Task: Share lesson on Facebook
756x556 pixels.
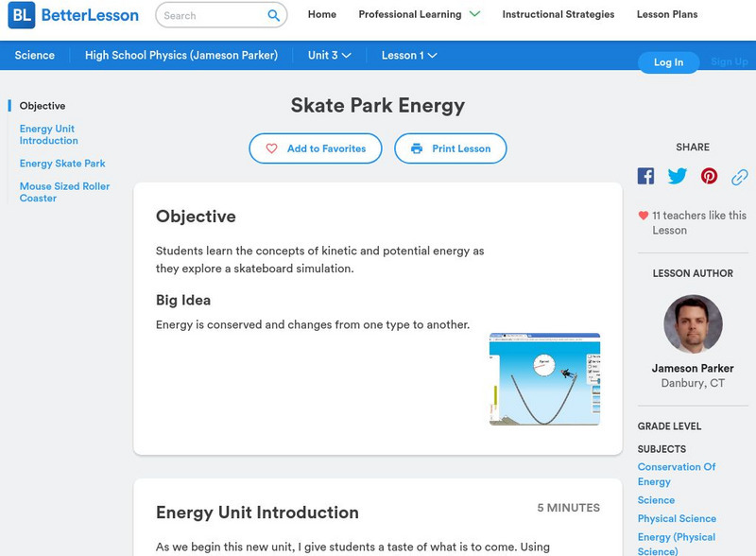Action: coord(645,176)
